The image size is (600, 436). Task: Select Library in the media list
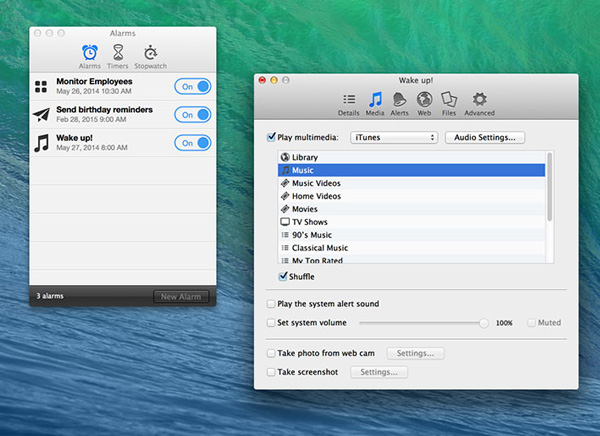pos(411,157)
